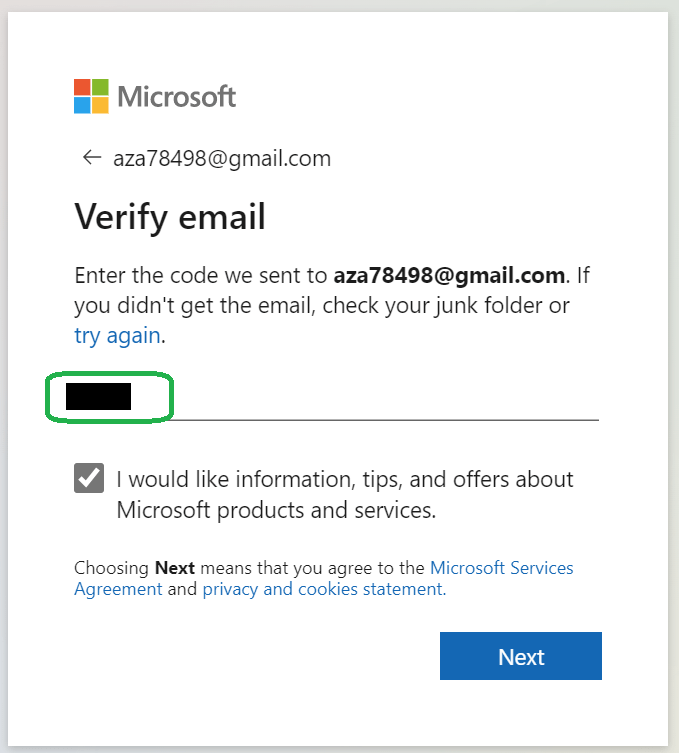Click the blue square in the Microsoft logo
The image size is (679, 753).
[x=82, y=105]
